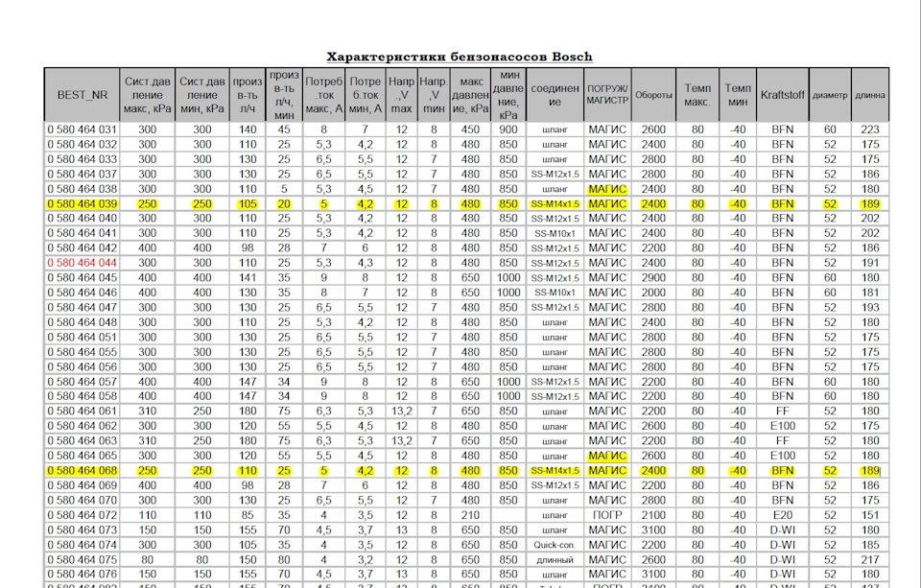
Task: Select highlighted МАГИС cell in row 0 580 464 038
Action: tap(607, 189)
